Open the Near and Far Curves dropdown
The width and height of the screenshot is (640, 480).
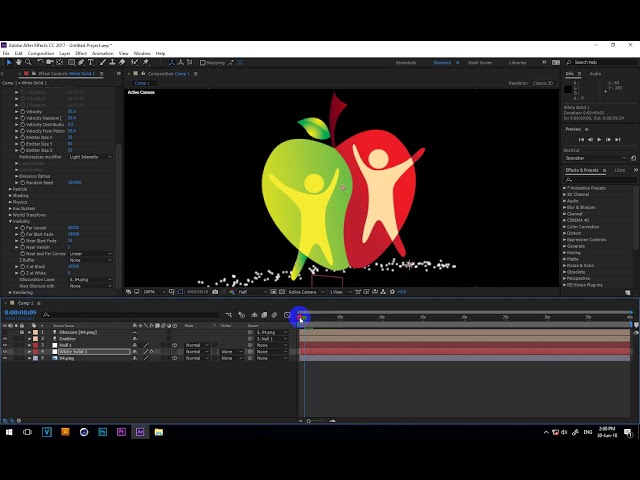point(90,253)
